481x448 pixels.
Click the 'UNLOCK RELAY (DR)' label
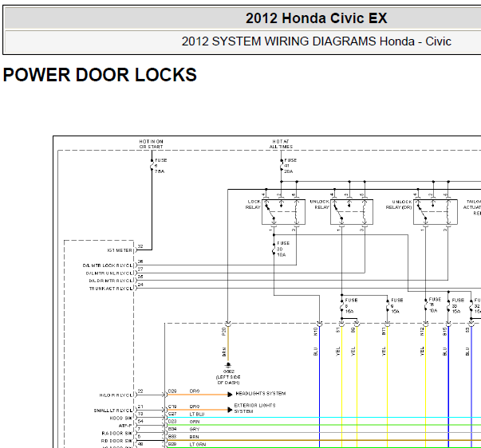pyautogui.click(x=399, y=205)
